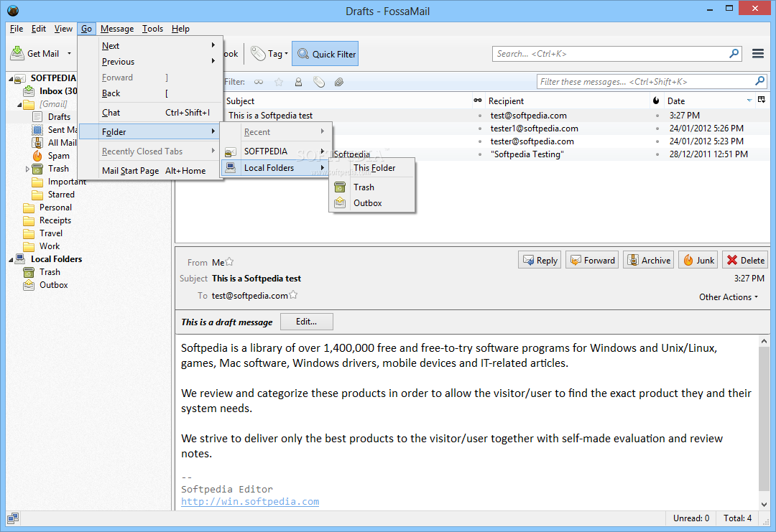Open the Other Actions dropdown
Screen dimensions: 776x532
tap(728, 297)
